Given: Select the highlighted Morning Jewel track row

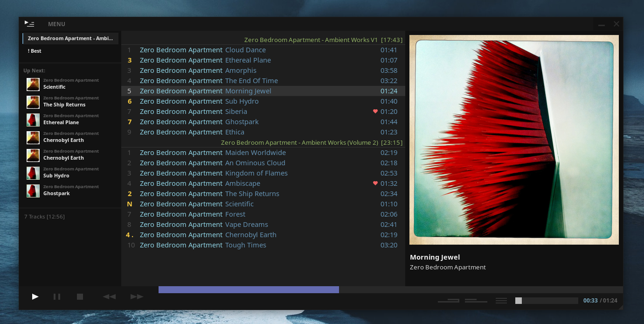Looking at the screenshot, I should pos(263,91).
